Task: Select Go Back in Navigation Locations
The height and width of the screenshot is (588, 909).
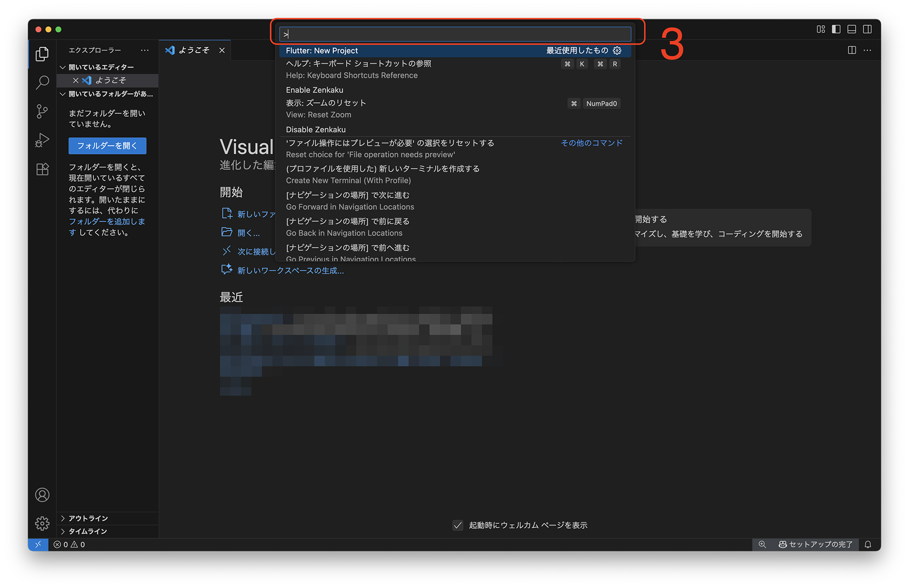Action: [x=455, y=227]
